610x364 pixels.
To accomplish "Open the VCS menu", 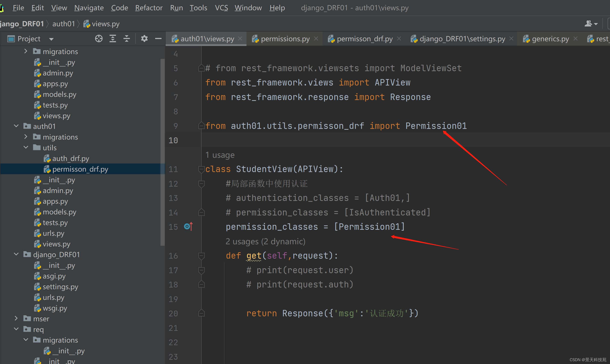I will (221, 8).
